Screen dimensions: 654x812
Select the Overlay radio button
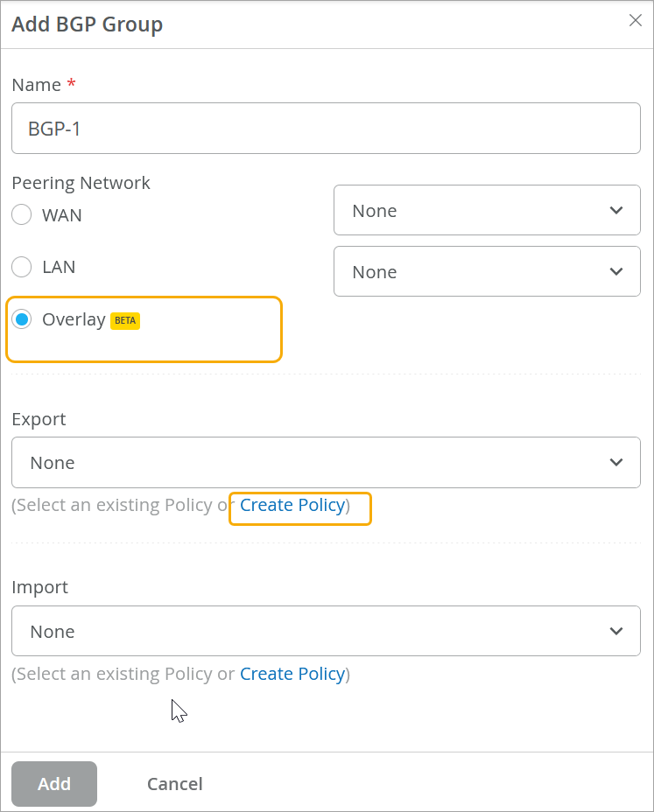point(22,319)
